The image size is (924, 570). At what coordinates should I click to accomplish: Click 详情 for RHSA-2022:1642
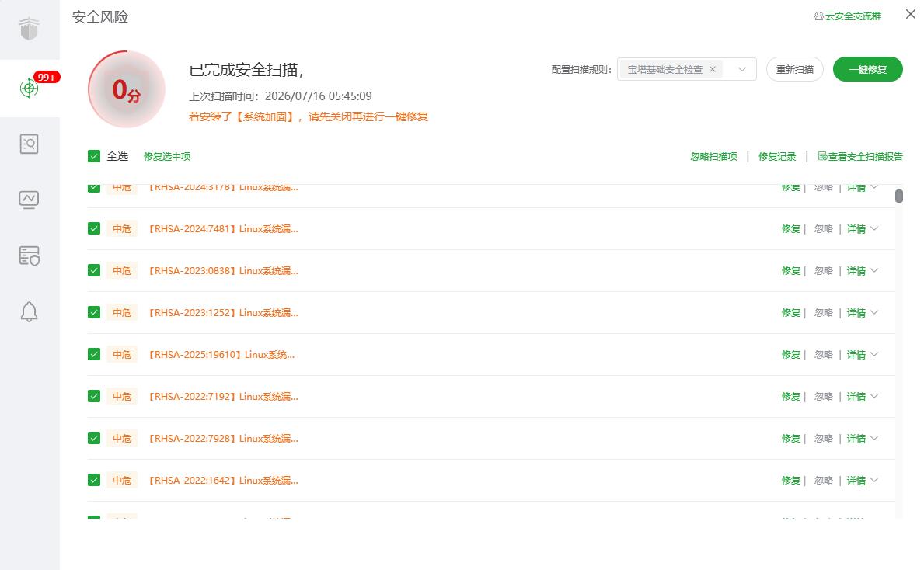point(856,481)
